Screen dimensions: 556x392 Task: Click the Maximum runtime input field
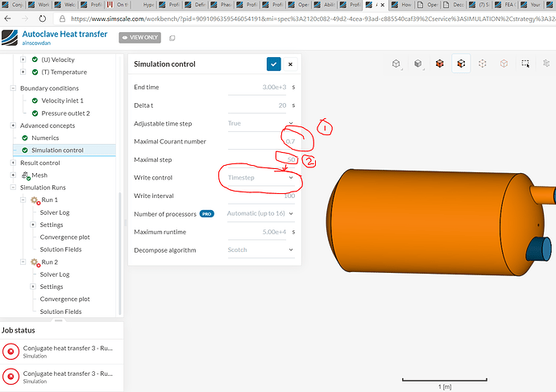257,232
